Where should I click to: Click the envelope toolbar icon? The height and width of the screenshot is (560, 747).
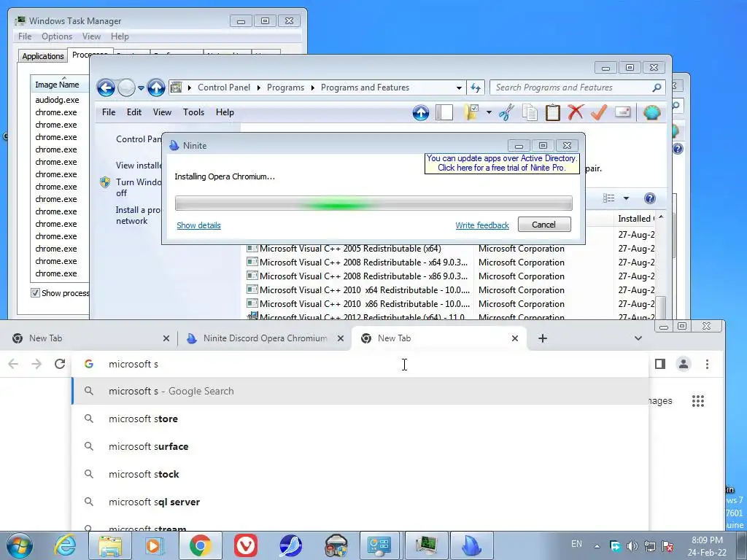[623, 112]
